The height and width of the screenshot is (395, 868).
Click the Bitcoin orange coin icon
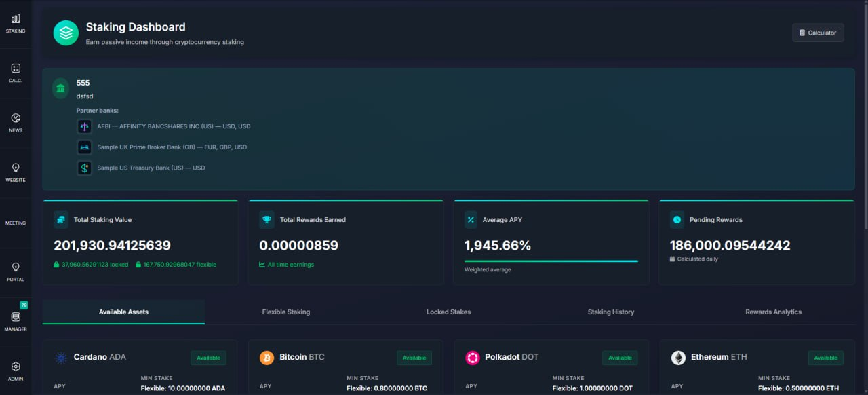pos(267,358)
